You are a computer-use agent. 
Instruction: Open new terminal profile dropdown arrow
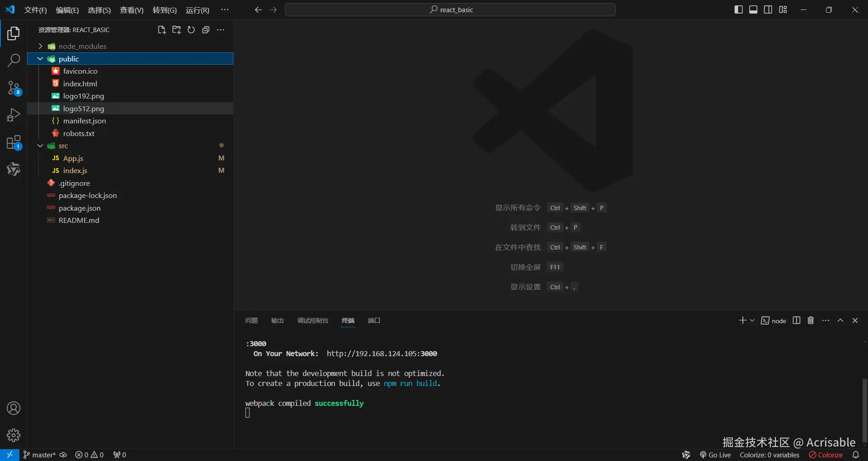[x=752, y=320]
